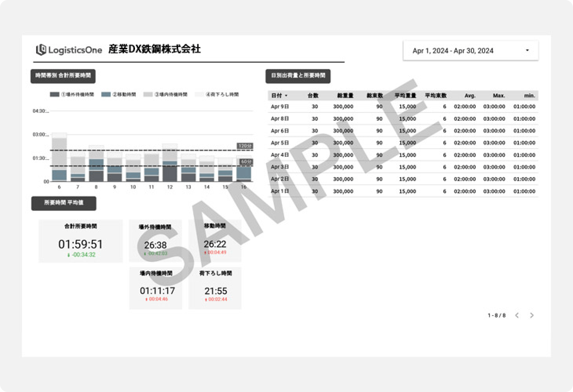Click red up arrow under 21:55
The image size is (573, 392).
(x=205, y=299)
